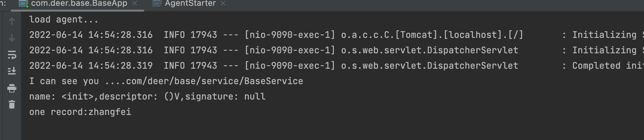644x140 pixels.
Task: Click the scroll up arrow in console gutter
Action: pyautogui.click(x=12, y=22)
